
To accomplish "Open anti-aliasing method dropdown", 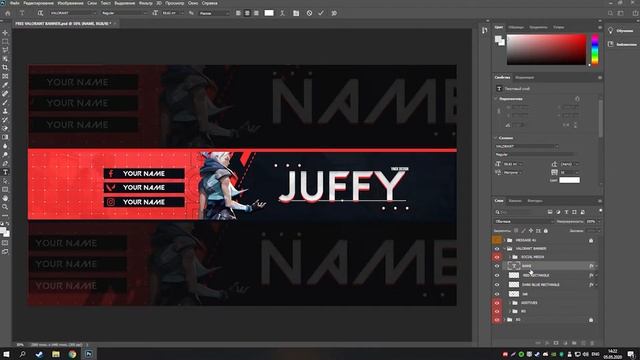I will (214, 13).
